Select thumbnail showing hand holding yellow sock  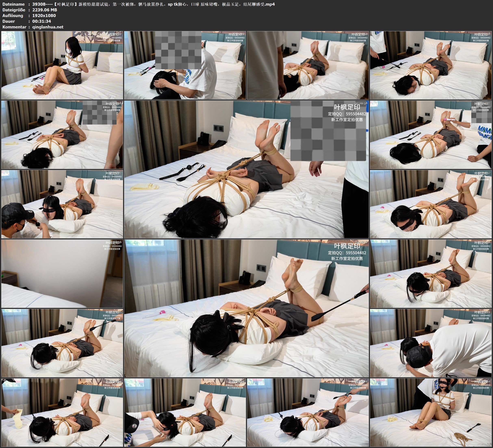tap(62, 412)
